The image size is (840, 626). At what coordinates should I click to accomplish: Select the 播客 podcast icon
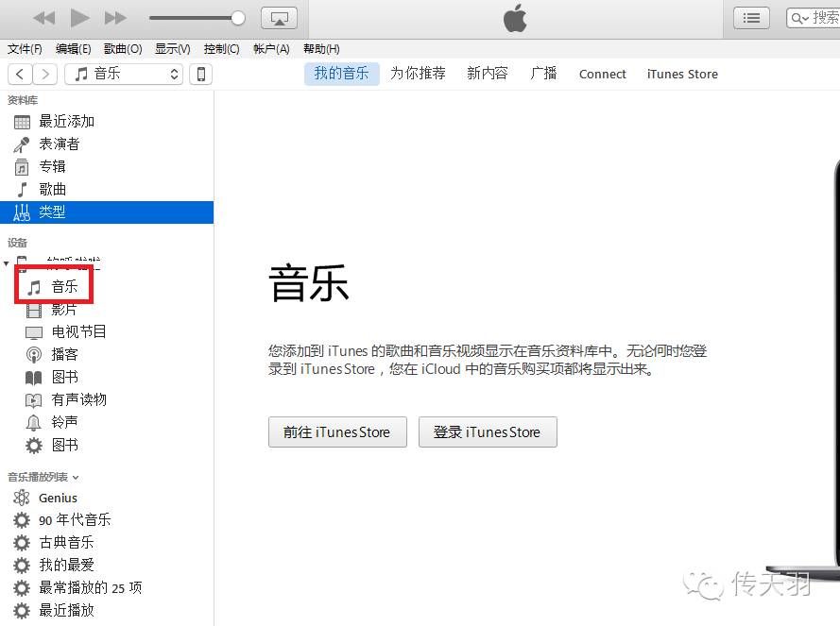34,354
